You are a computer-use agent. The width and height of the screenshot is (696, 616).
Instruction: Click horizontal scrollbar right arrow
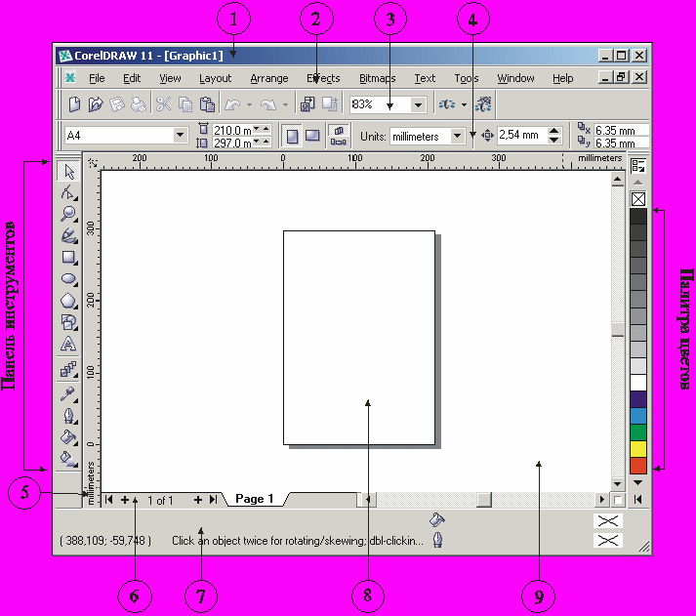[602, 499]
